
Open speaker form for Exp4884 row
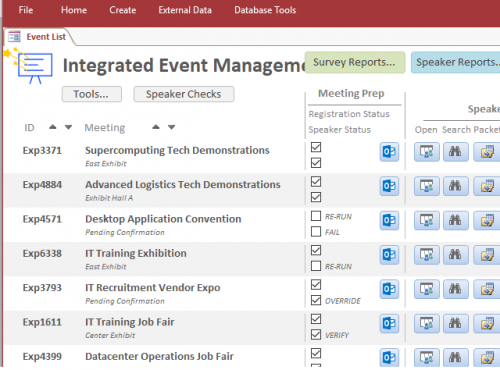tap(427, 186)
